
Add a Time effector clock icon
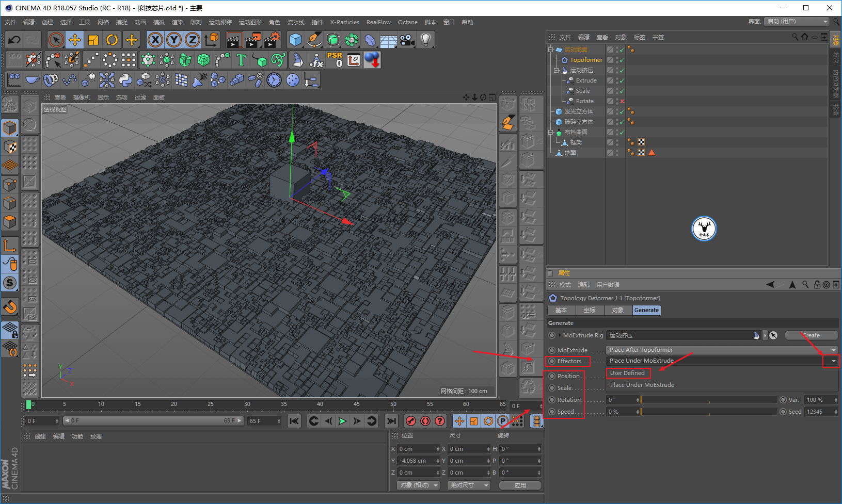(x=274, y=80)
